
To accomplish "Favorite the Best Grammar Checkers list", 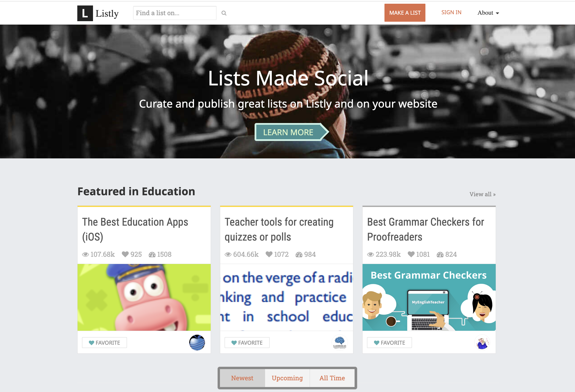I will click(389, 343).
